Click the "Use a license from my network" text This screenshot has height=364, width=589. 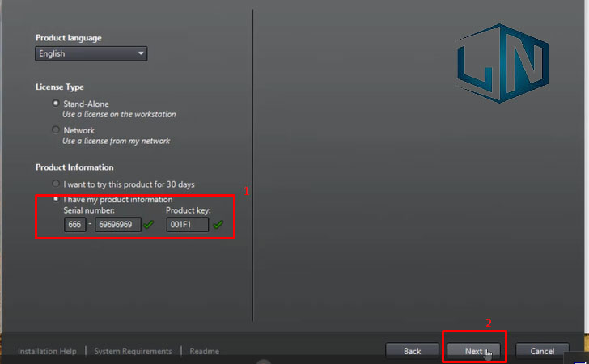coord(116,141)
